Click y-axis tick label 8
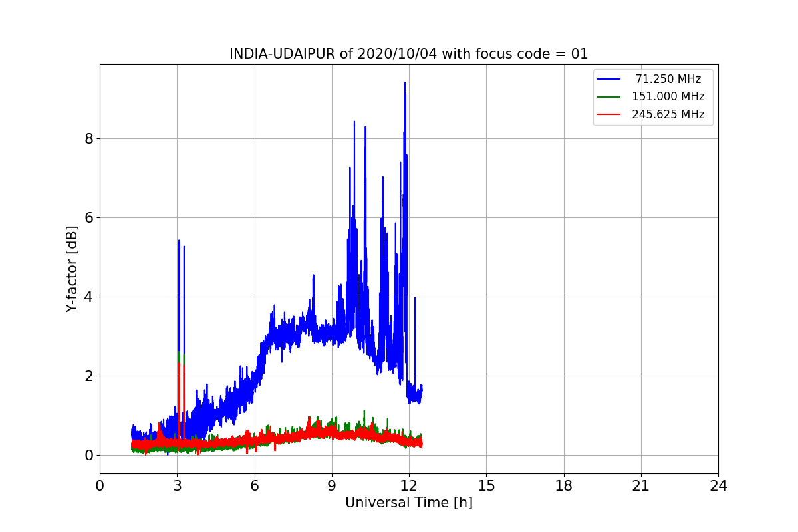The height and width of the screenshot is (532, 798). [x=88, y=139]
